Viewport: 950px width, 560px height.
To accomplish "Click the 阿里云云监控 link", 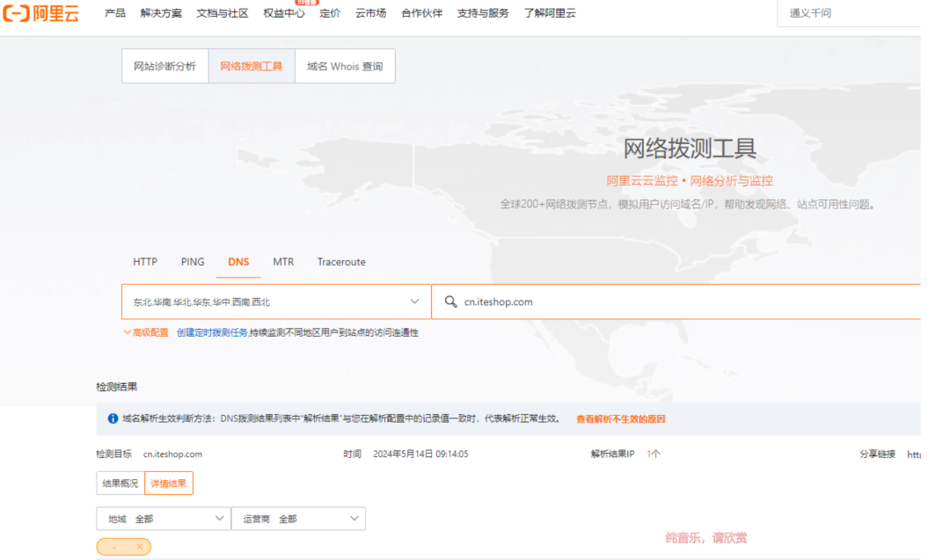I will click(x=642, y=180).
